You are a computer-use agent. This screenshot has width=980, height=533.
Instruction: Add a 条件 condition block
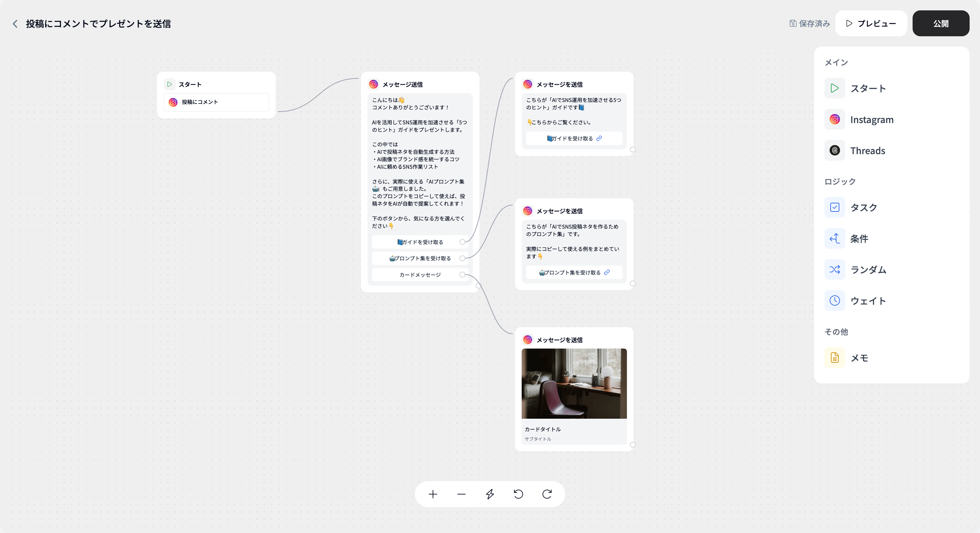(x=859, y=238)
